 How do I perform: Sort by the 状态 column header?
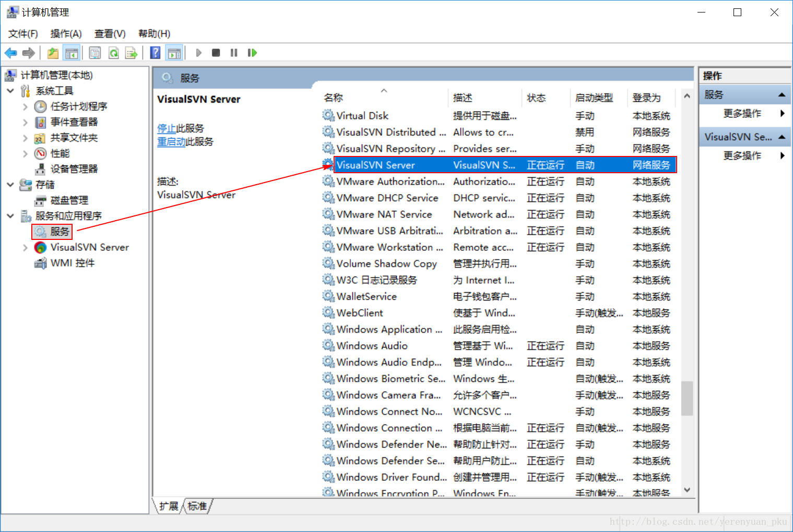pos(546,98)
